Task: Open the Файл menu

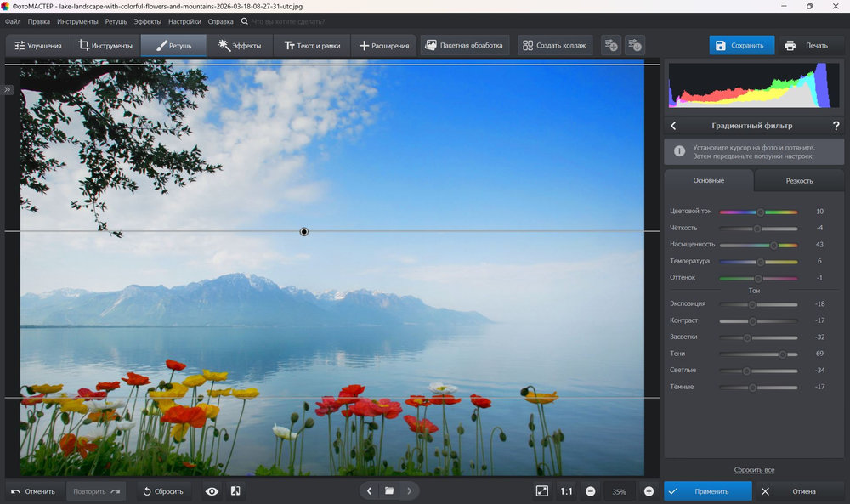Action: click(x=13, y=22)
